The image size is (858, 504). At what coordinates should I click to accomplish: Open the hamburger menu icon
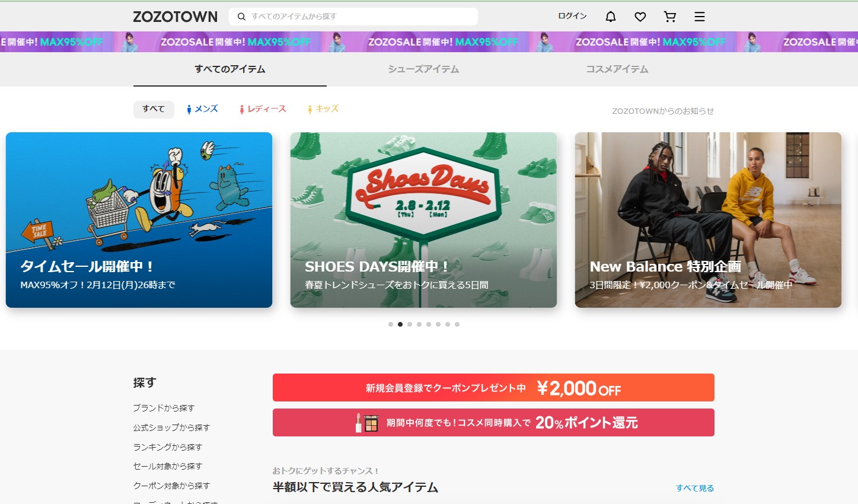click(700, 17)
